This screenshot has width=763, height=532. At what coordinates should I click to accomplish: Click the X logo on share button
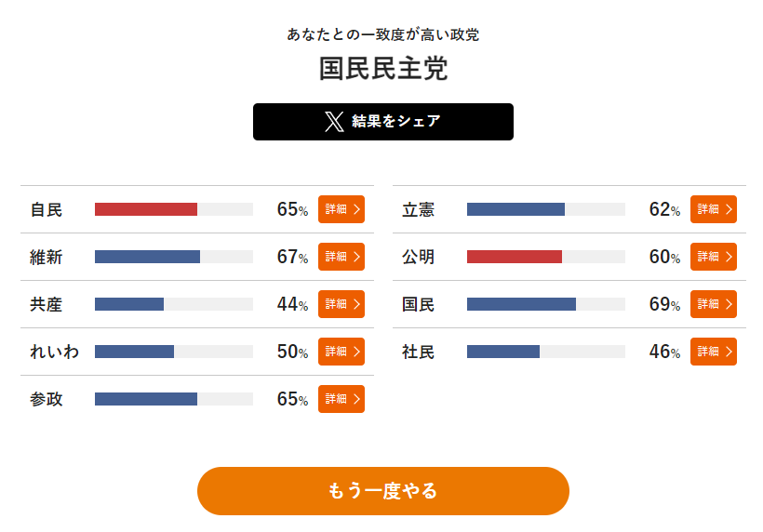tap(334, 122)
